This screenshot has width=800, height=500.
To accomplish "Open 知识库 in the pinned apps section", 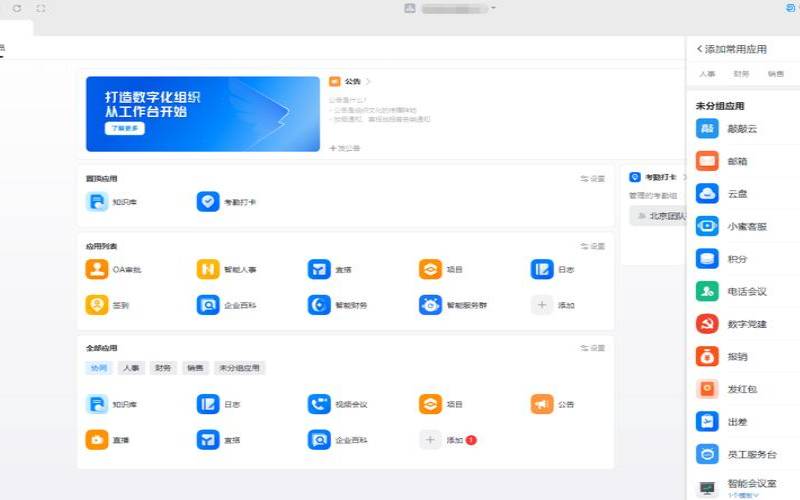I will coord(111,202).
